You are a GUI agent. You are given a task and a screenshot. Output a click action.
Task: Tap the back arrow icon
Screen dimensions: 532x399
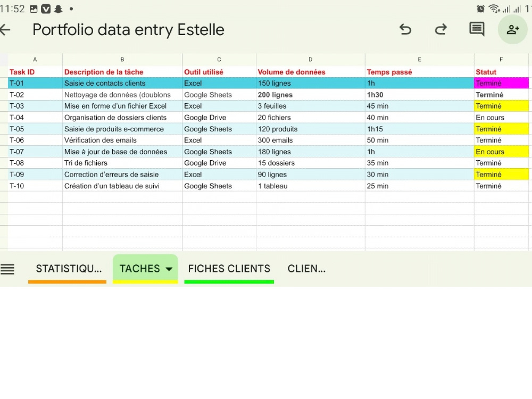coord(5,30)
